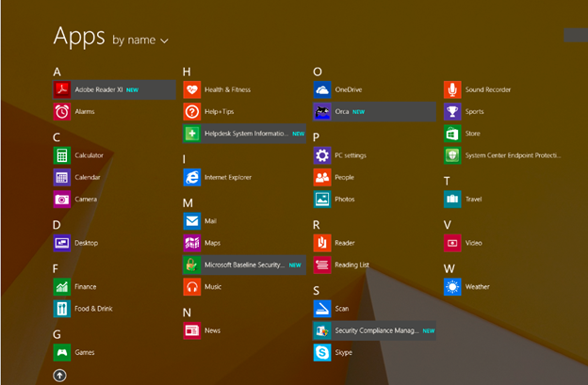Open the Games app icon

[62, 352]
